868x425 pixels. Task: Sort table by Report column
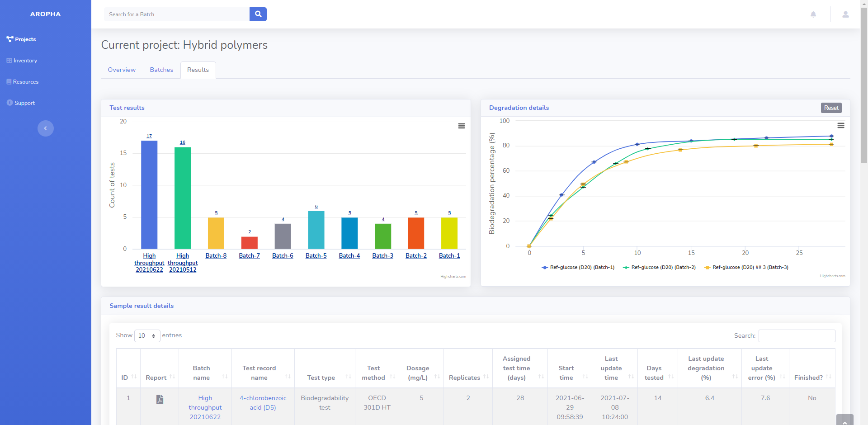click(x=172, y=377)
